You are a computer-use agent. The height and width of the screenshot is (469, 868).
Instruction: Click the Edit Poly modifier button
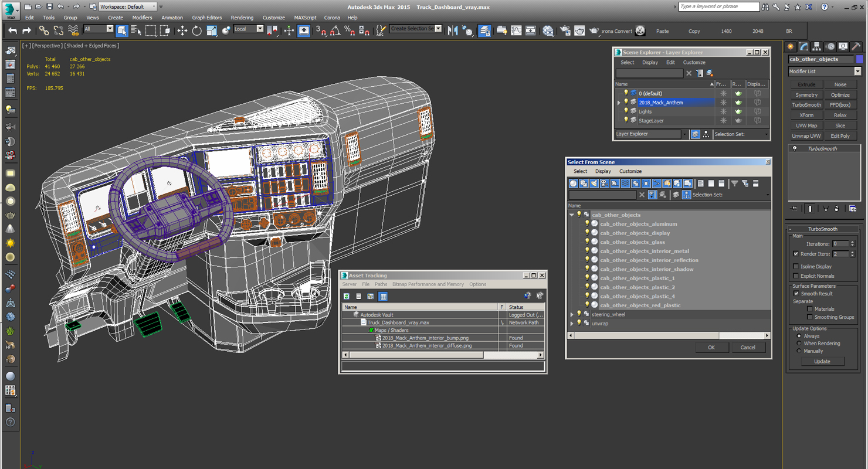coord(840,136)
